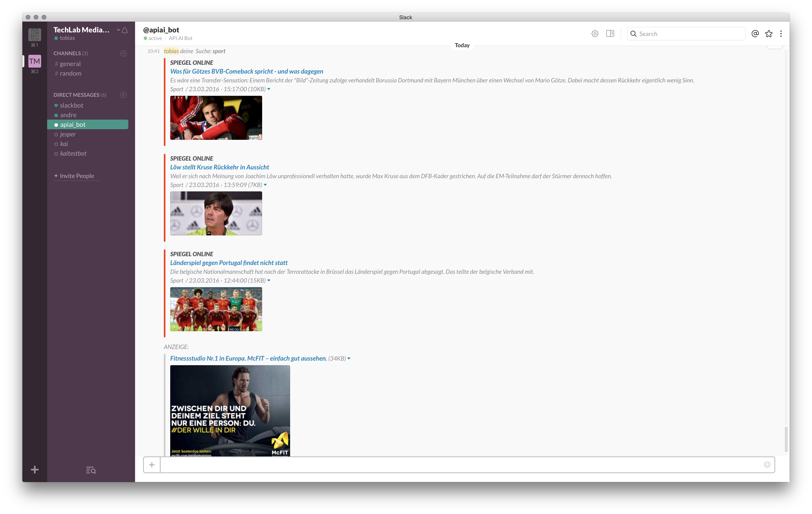
Task: Open Länderspiel gegen Portugal article link
Action: [229, 263]
